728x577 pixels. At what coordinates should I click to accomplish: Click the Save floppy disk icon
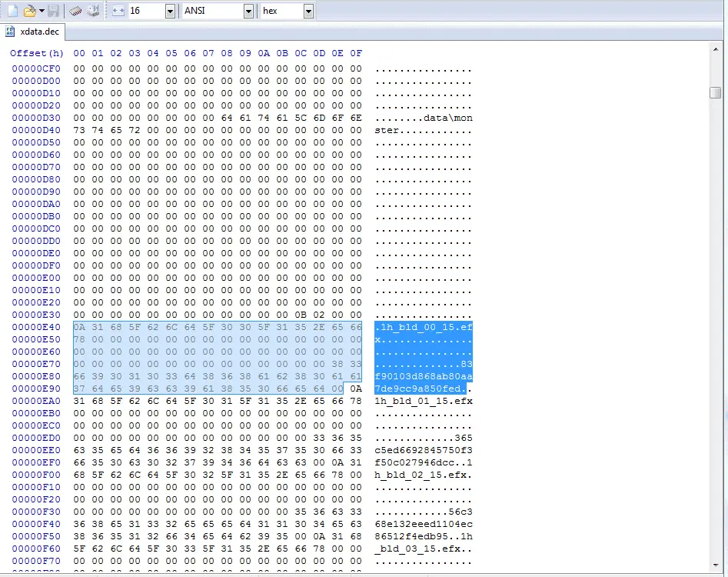[53, 10]
